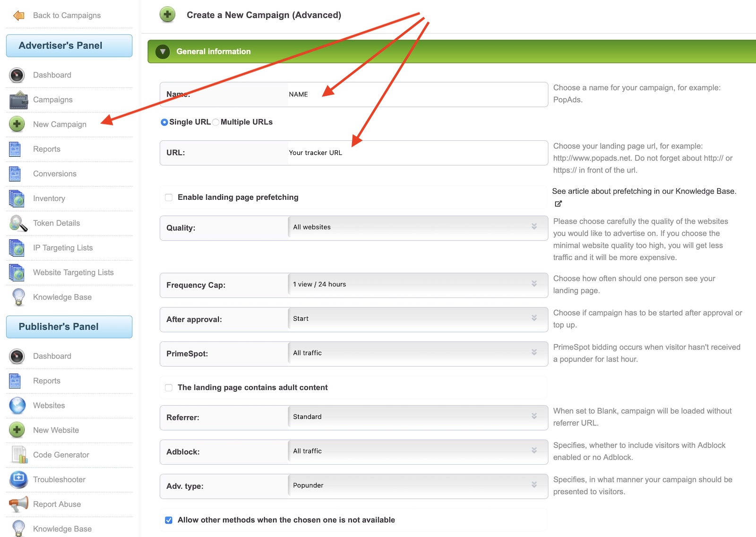Image resolution: width=756 pixels, height=537 pixels.
Task: Go to Website Targeting Lists
Action: click(73, 273)
